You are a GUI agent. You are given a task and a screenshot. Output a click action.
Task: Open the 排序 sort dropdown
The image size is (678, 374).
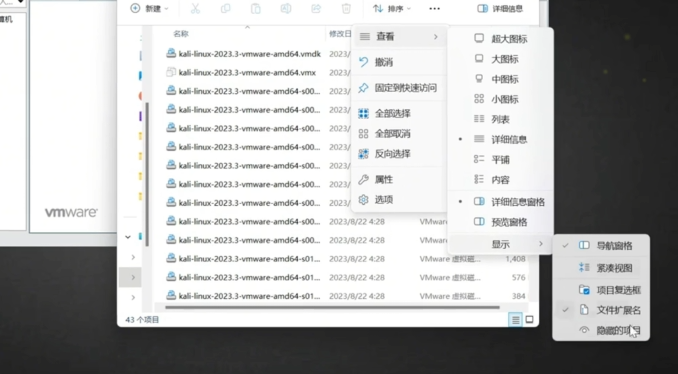point(392,9)
